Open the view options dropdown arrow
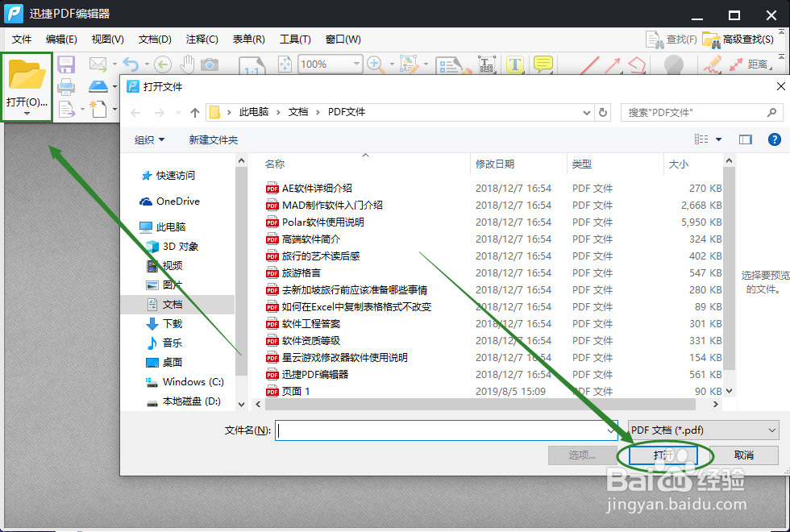 click(x=718, y=139)
